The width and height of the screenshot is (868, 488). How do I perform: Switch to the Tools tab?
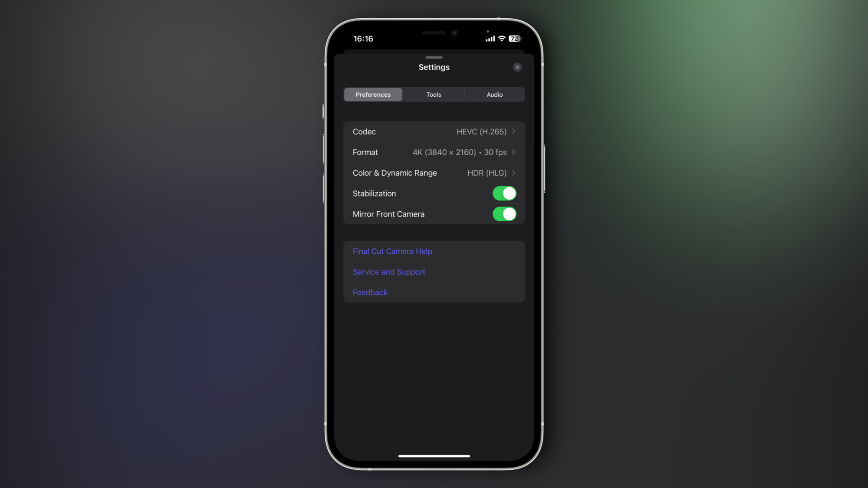[434, 94]
